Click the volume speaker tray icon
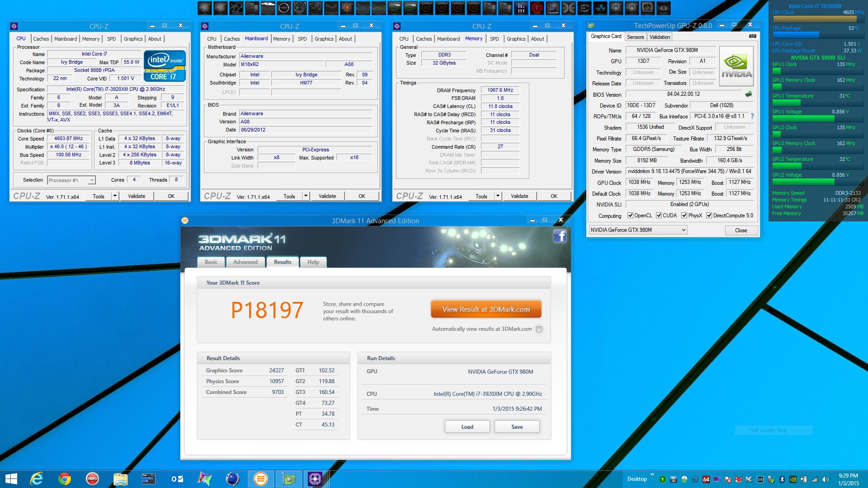 pos(825,479)
